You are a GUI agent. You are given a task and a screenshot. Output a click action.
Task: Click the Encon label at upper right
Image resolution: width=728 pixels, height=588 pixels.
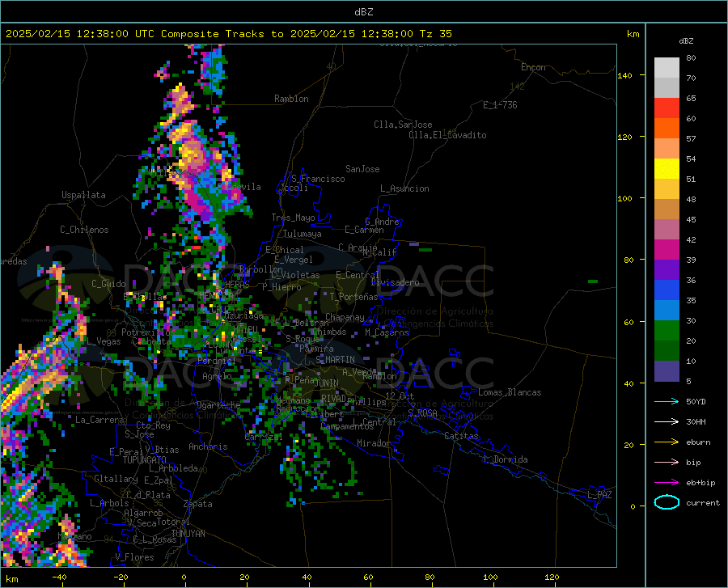tap(533, 67)
